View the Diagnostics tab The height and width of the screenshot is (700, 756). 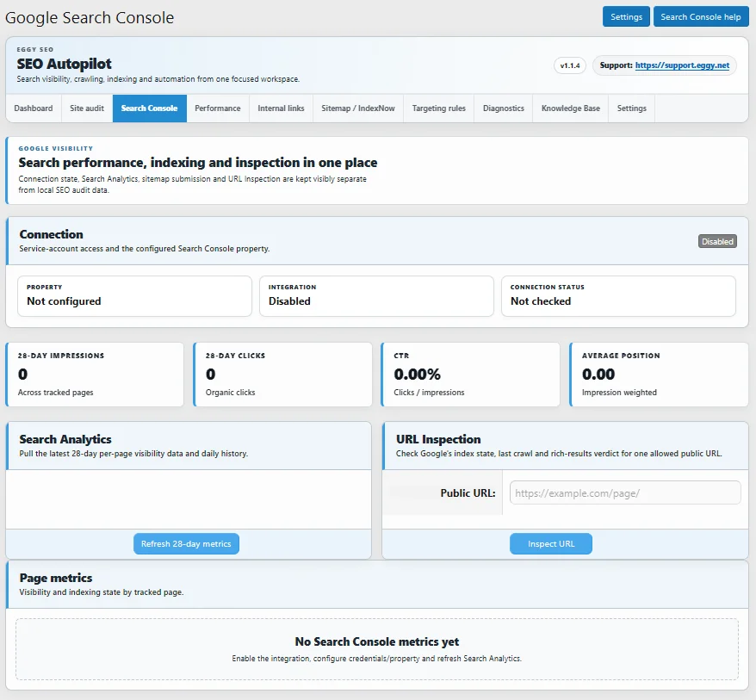click(x=504, y=108)
